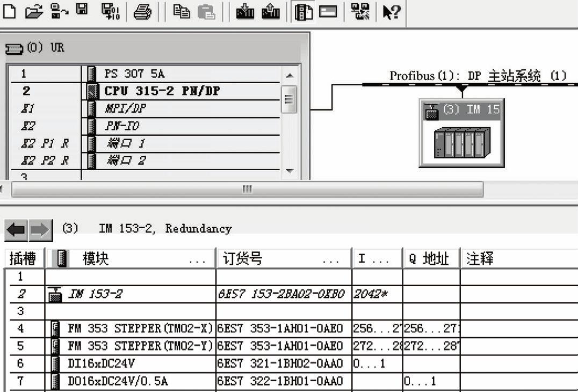578x392 pixels.
Task: Select the IM 153 station image on Profibus
Action: [x=463, y=143]
